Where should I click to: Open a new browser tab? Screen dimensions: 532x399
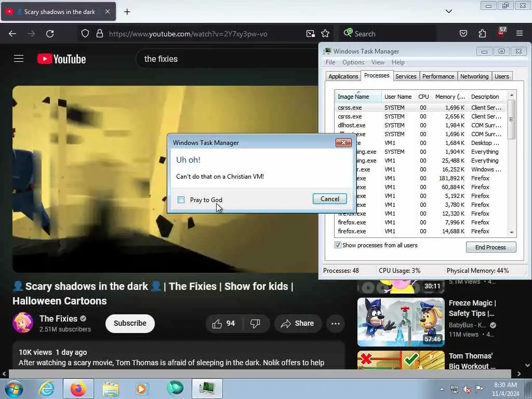tap(127, 12)
